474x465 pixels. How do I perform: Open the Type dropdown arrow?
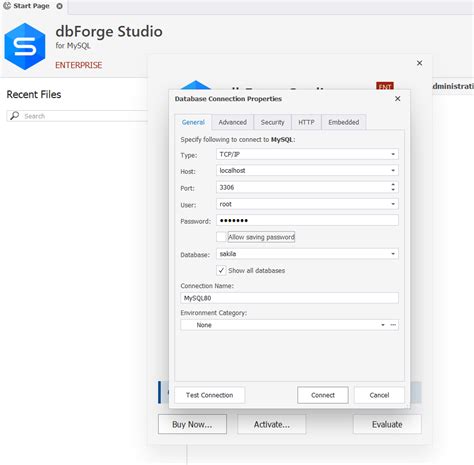click(x=393, y=154)
